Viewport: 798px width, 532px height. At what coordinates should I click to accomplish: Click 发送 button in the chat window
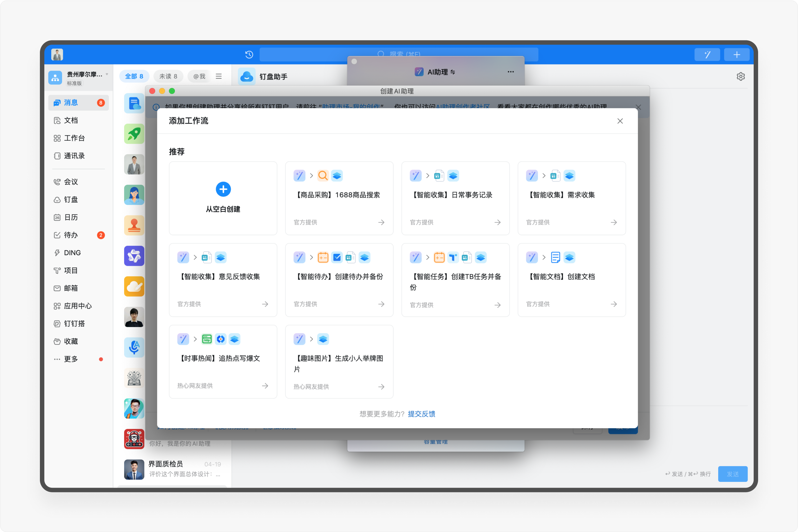[733, 474]
